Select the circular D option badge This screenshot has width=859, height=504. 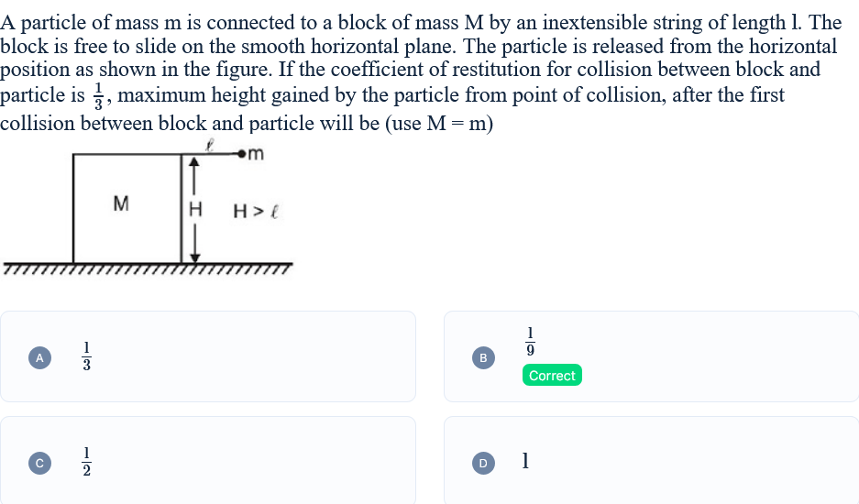pyautogui.click(x=483, y=463)
